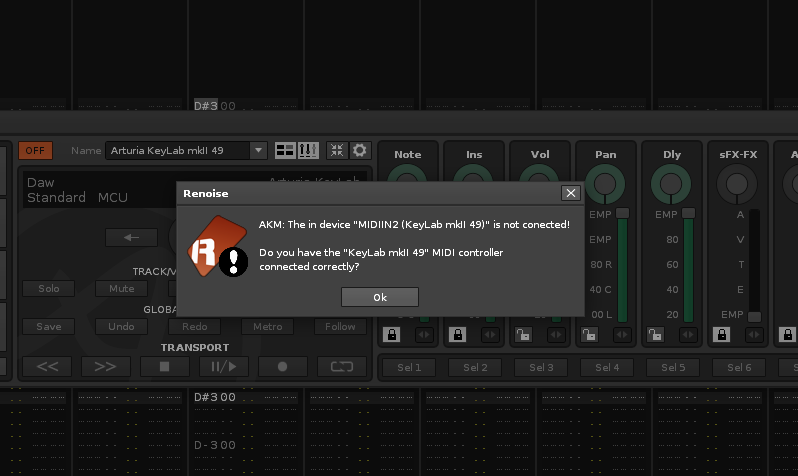Toggle the lock under the Ins strip

pyautogui.click(x=458, y=334)
